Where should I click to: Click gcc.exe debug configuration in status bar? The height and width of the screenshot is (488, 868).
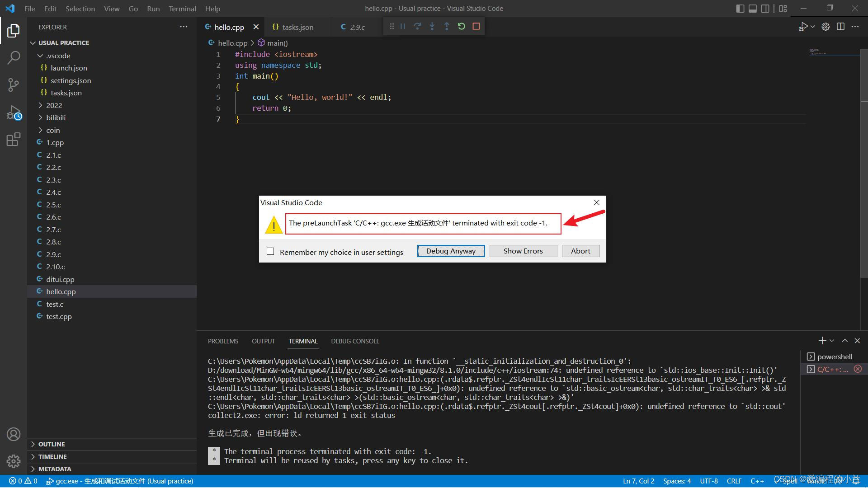pos(120,481)
